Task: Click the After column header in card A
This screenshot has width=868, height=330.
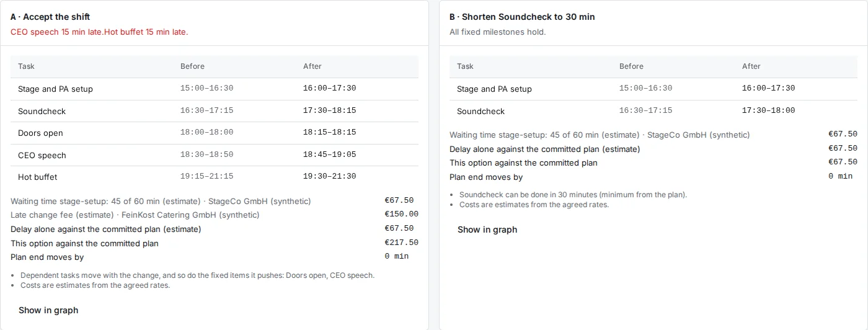Action: 312,66
